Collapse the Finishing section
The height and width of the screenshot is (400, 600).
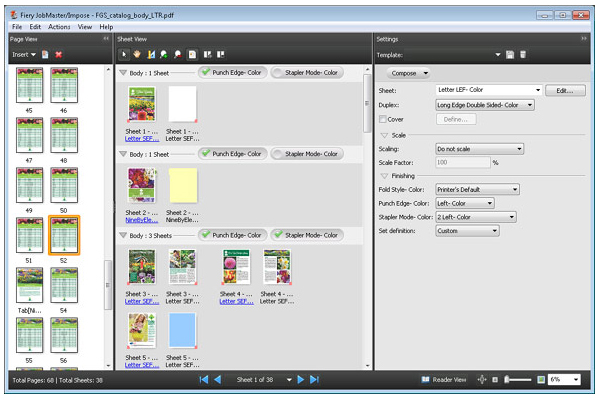click(x=385, y=175)
